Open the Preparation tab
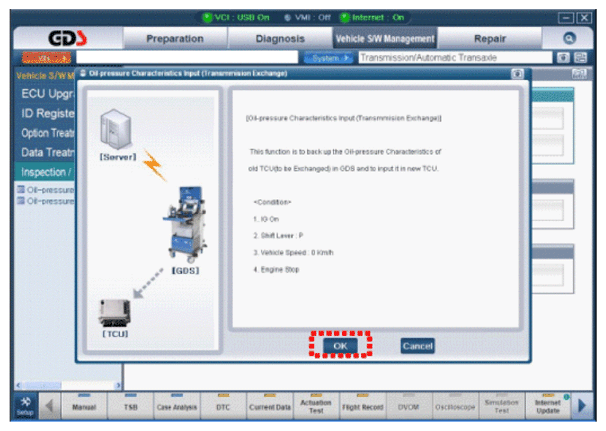Screen dimensions: 606x431 175,39
